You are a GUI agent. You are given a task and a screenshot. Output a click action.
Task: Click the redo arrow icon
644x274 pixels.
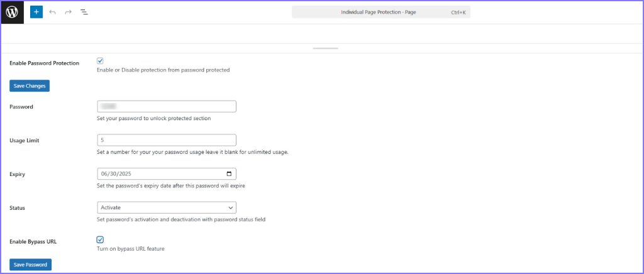point(68,12)
